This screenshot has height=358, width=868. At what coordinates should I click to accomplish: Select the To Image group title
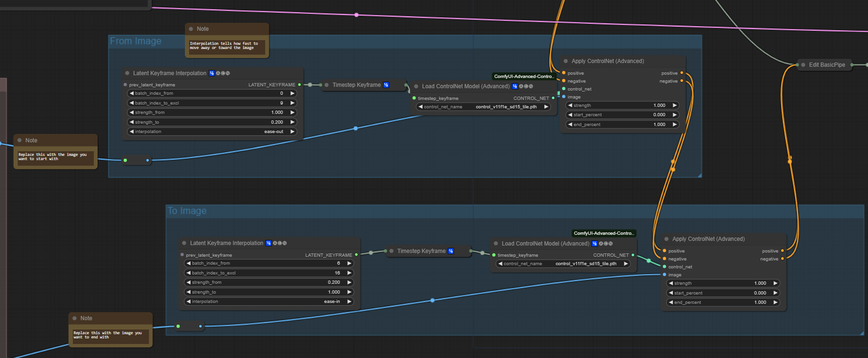[x=187, y=211]
